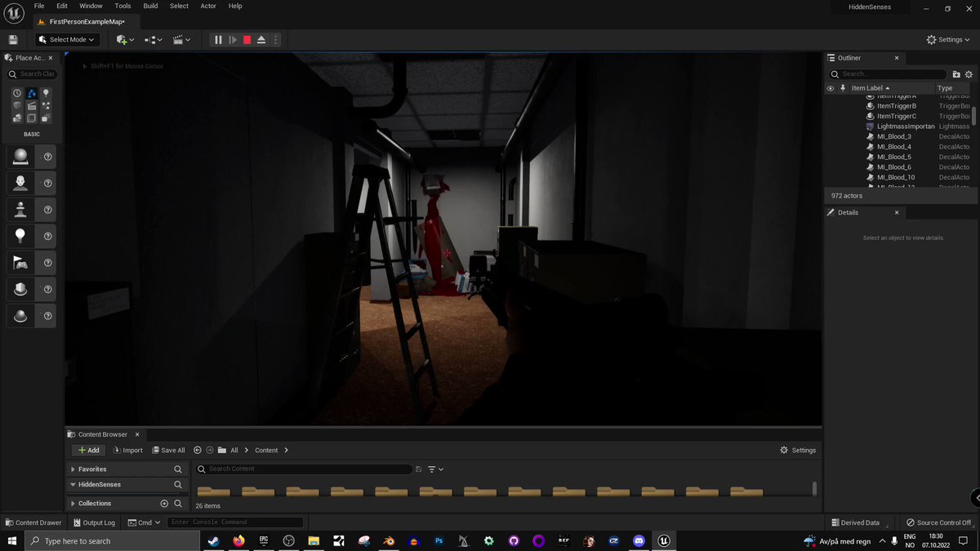
Task: Click the Enter Console Command input field
Action: [234, 522]
